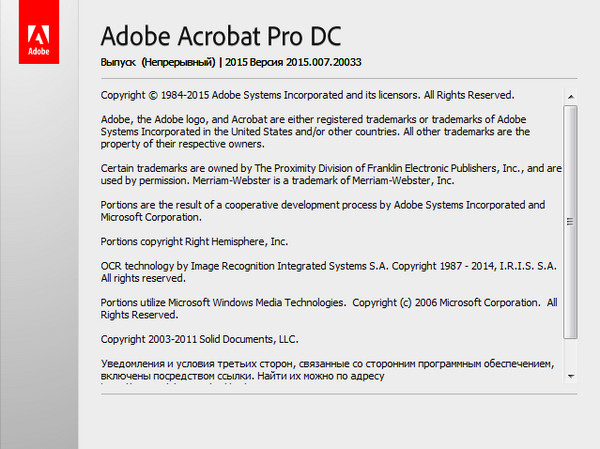This screenshot has height=449, width=600.
Task: Click the OCR technology I.R.I.S. paragraph
Action: point(328,272)
